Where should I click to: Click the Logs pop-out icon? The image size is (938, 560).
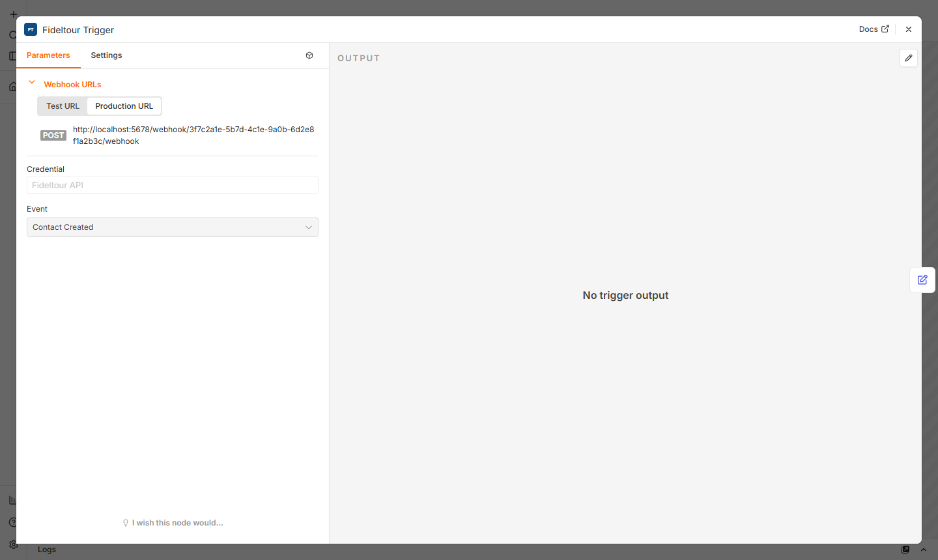coord(905,550)
